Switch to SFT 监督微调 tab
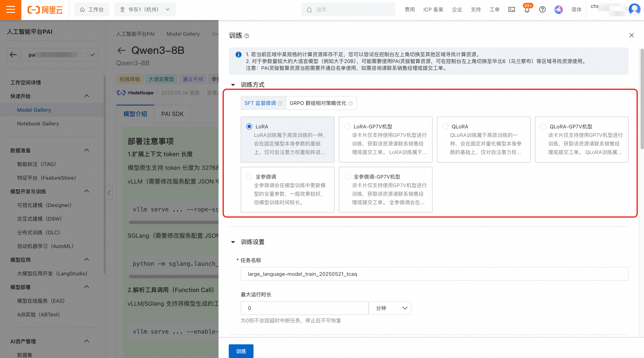 [264, 103]
